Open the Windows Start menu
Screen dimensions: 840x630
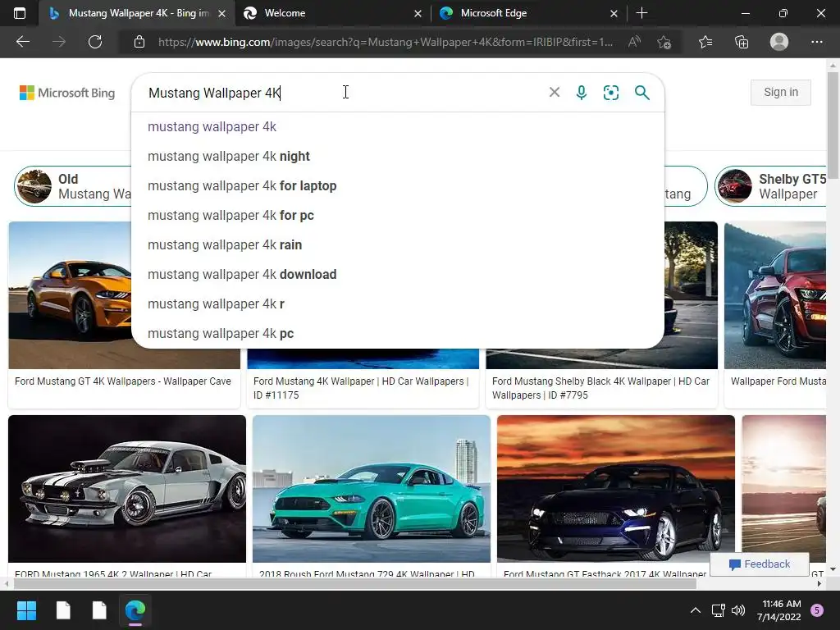click(26, 610)
